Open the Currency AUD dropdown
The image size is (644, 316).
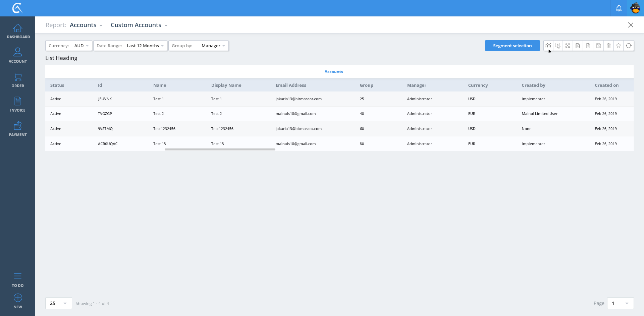[69, 46]
